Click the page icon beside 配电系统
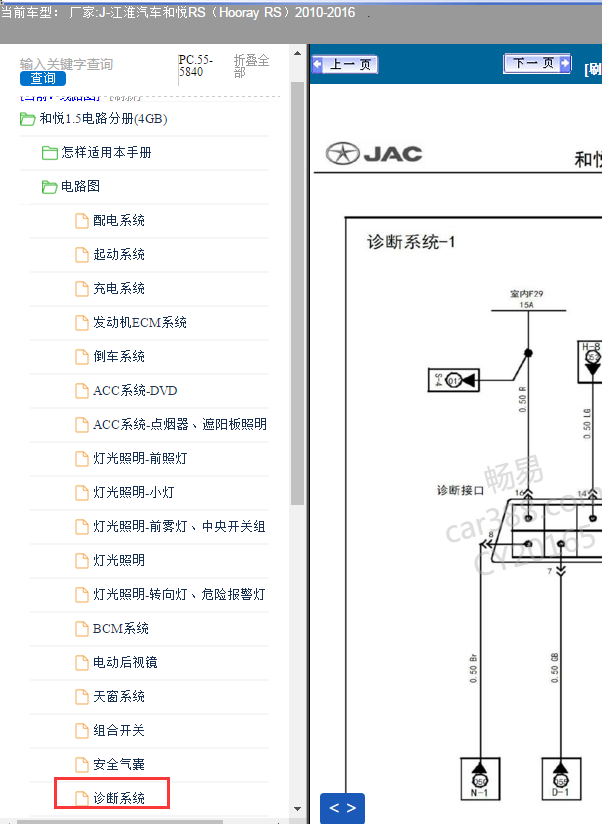The height and width of the screenshot is (824, 602). 82,221
